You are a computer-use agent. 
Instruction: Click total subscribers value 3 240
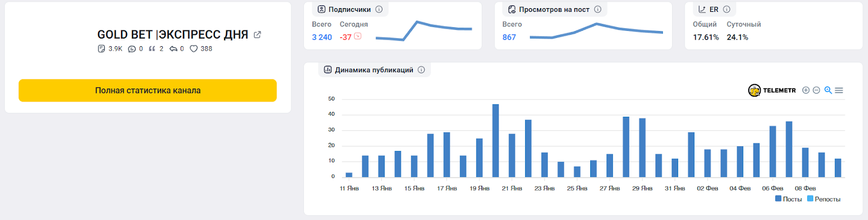pyautogui.click(x=322, y=37)
